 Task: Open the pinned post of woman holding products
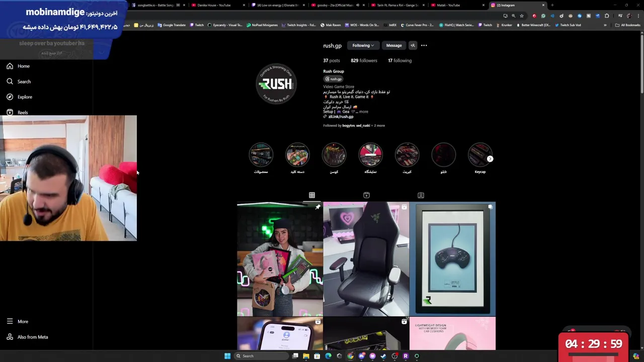click(280, 259)
